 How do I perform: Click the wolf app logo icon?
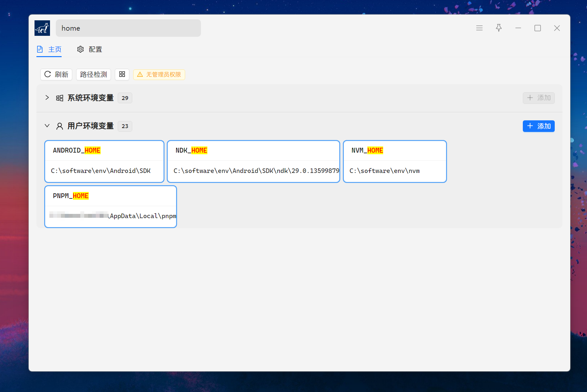coord(42,28)
